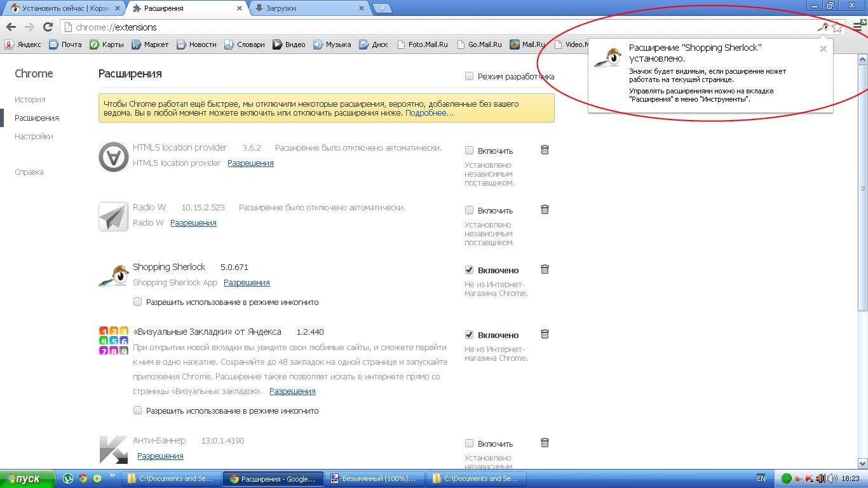Remove Анти-Баннер using its trash icon
Image resolution: width=868 pixels, height=488 pixels.
[x=545, y=443]
